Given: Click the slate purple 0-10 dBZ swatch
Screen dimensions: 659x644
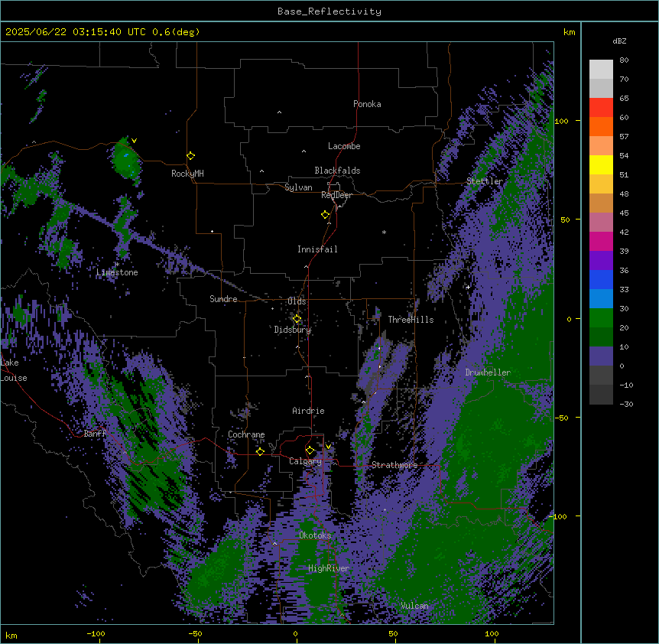Looking at the screenshot, I should pos(601,356).
